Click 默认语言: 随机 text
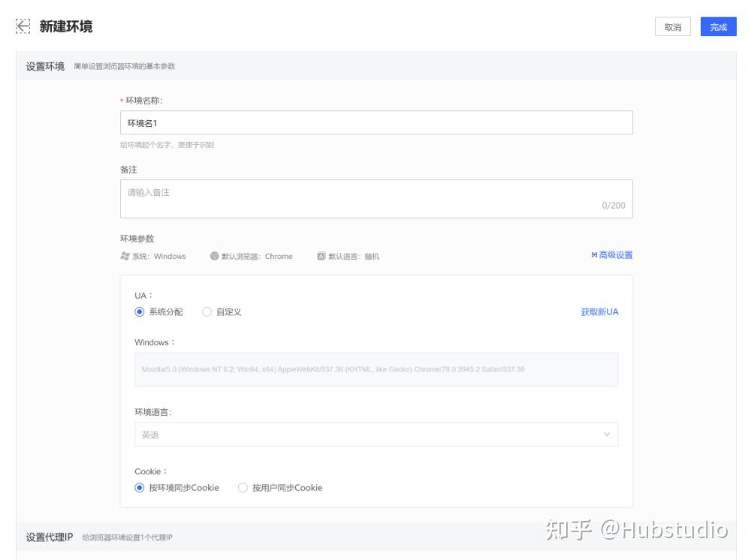The height and width of the screenshot is (560, 748). [x=354, y=257]
